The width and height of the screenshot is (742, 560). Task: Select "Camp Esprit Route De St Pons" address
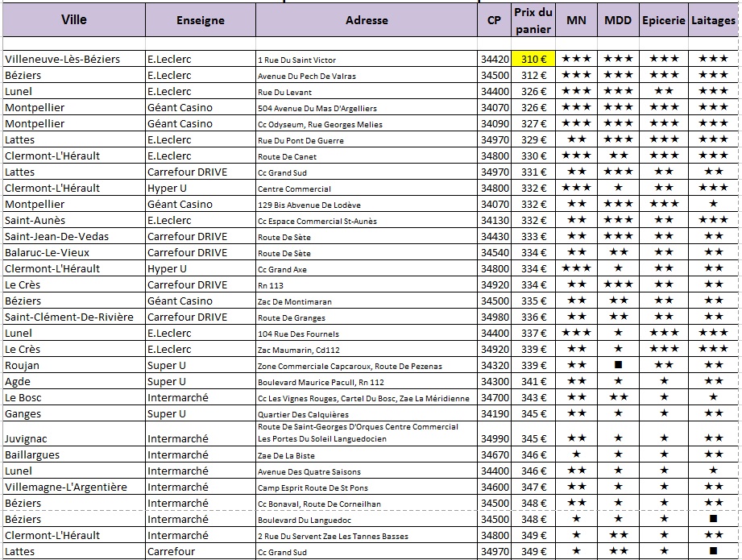click(367, 487)
